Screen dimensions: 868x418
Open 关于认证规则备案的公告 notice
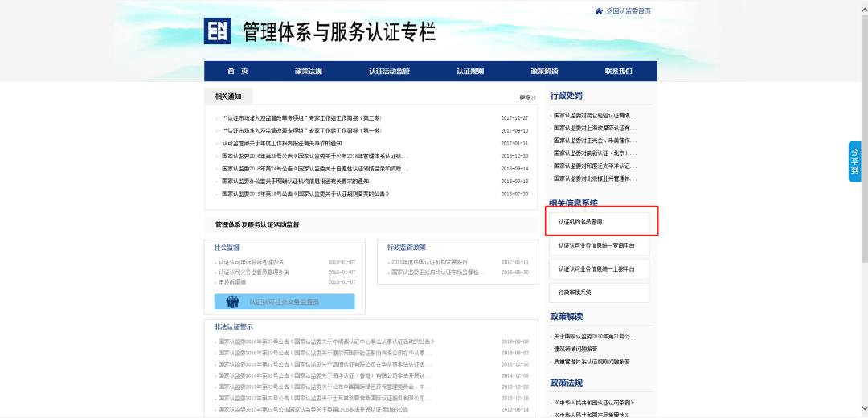(x=305, y=194)
